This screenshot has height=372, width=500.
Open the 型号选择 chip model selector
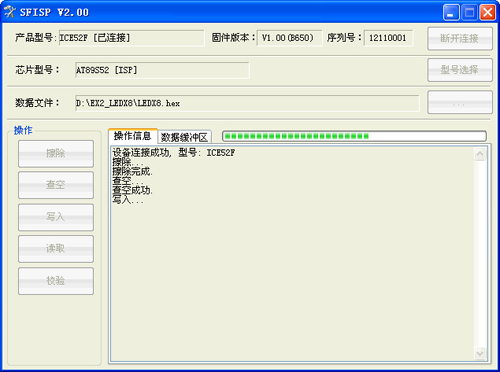pyautogui.click(x=460, y=70)
